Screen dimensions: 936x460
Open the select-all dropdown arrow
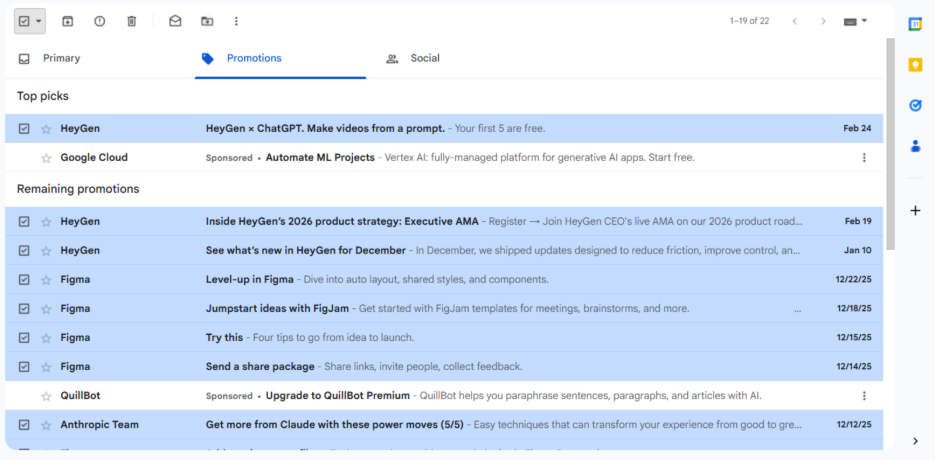click(39, 21)
